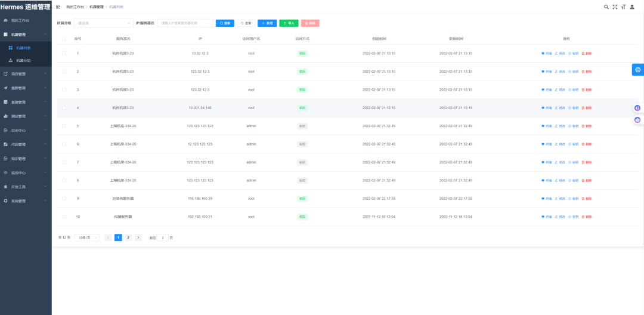Image resolution: width=644 pixels, height=315 pixels.
Task: Click the blue 新增 add button
Action: 267,23
